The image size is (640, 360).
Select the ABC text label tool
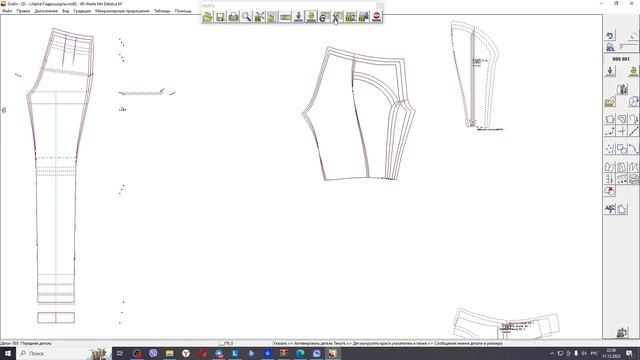[610, 209]
